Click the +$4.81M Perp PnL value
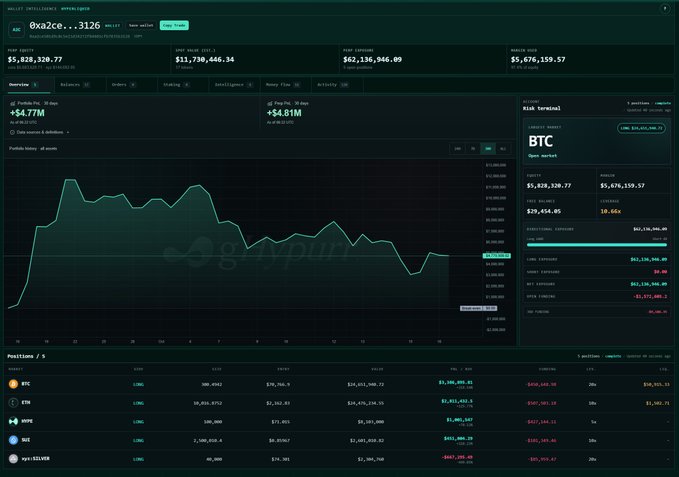The height and width of the screenshot is (477, 679). [x=284, y=113]
